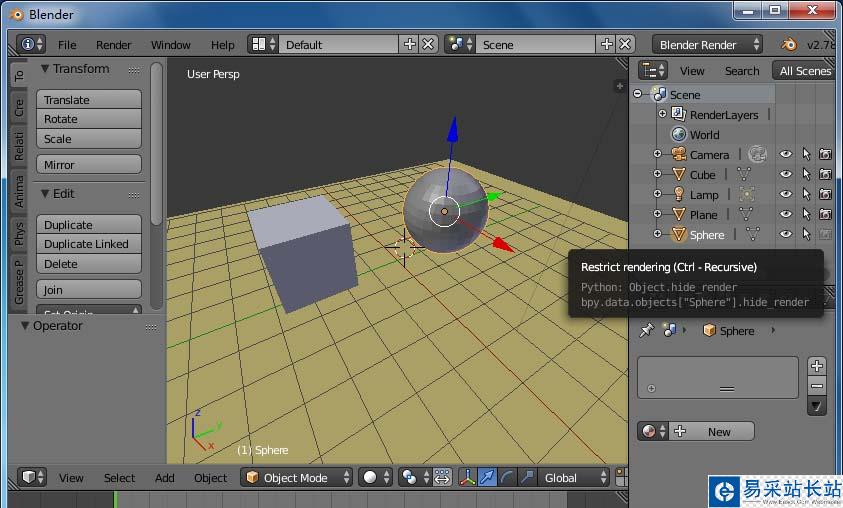Collapse the Transform panel
Viewport: 843px width, 508px height.
pos(45,69)
